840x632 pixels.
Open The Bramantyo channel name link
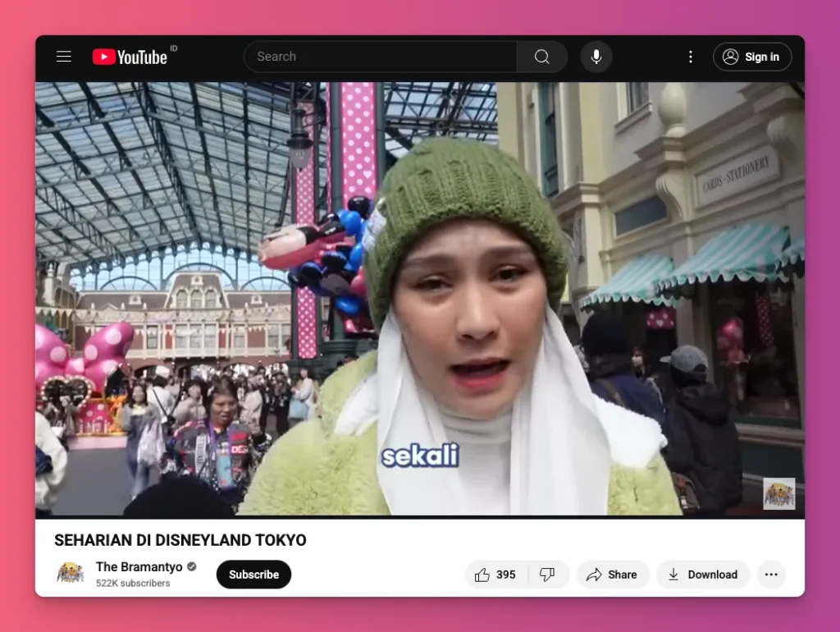click(141, 566)
